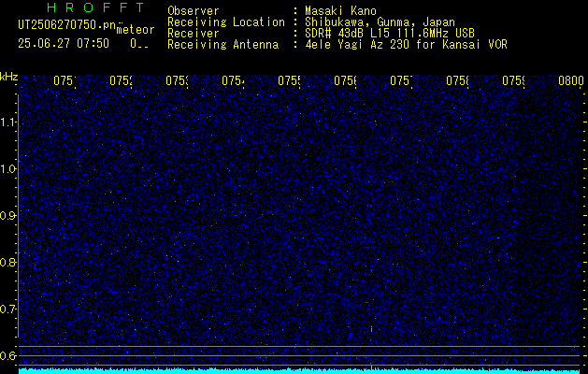This screenshot has width=588, height=374.
Task: Click the 1.0 kHz axis label
Action: pos(7,169)
